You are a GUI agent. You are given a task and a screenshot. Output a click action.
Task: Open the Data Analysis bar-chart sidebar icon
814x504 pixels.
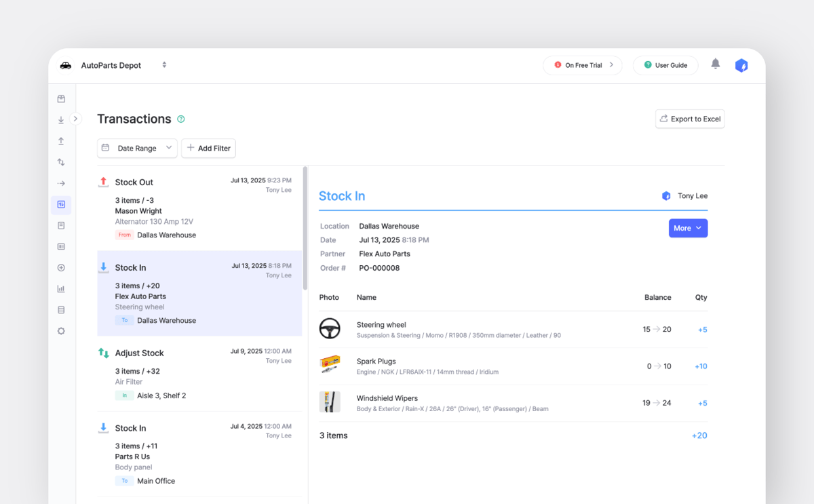(x=61, y=288)
